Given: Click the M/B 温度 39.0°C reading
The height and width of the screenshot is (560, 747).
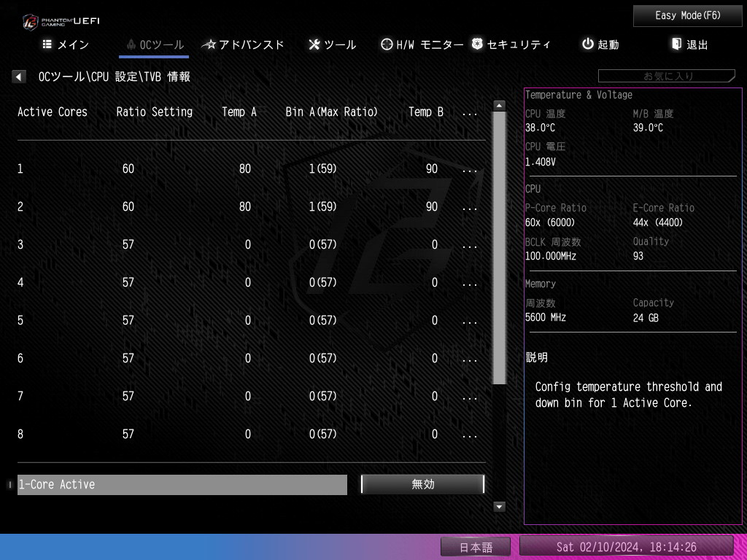Looking at the screenshot, I should point(648,128).
